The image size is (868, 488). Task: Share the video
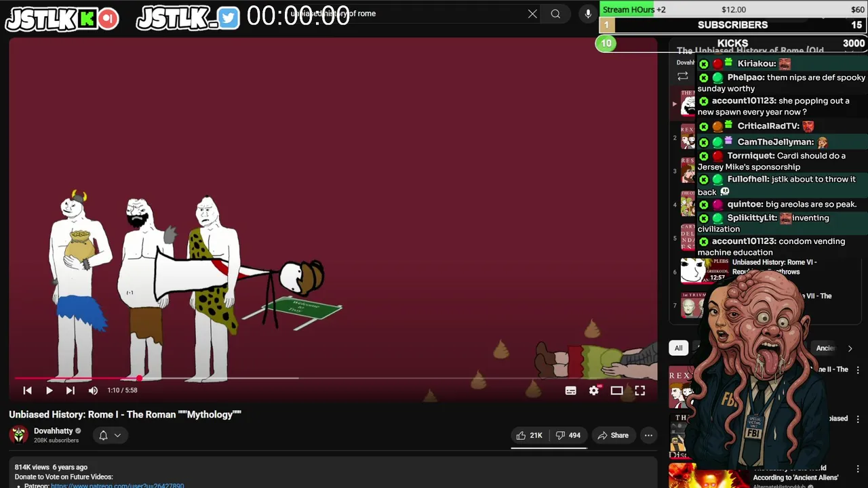pyautogui.click(x=613, y=435)
